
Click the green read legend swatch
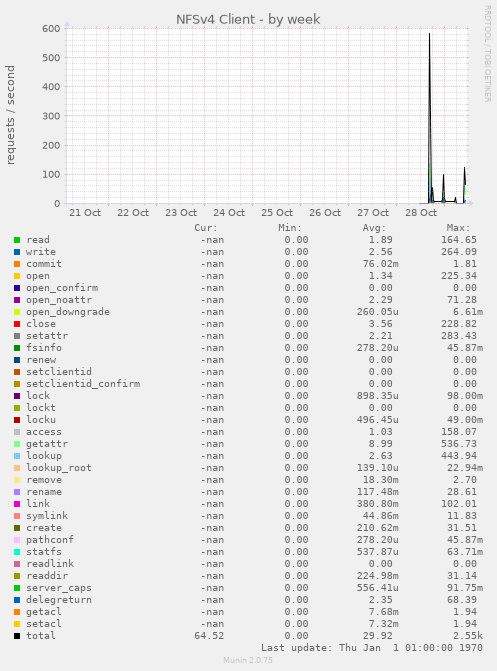pos(17,240)
